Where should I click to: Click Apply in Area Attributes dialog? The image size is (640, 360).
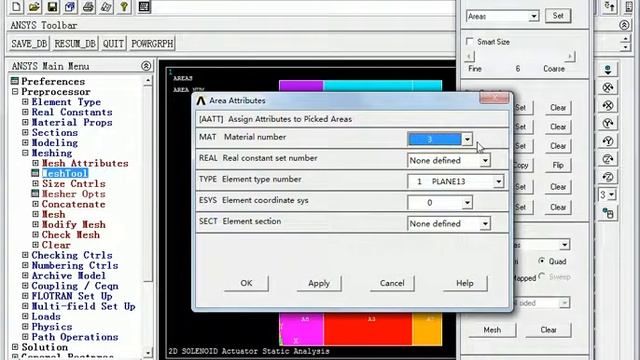pyautogui.click(x=319, y=283)
